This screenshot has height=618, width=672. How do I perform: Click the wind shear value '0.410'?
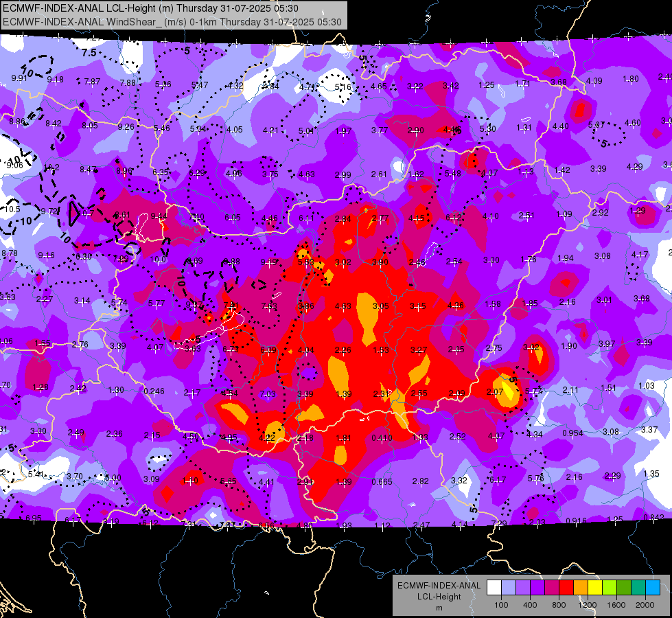coord(382,438)
